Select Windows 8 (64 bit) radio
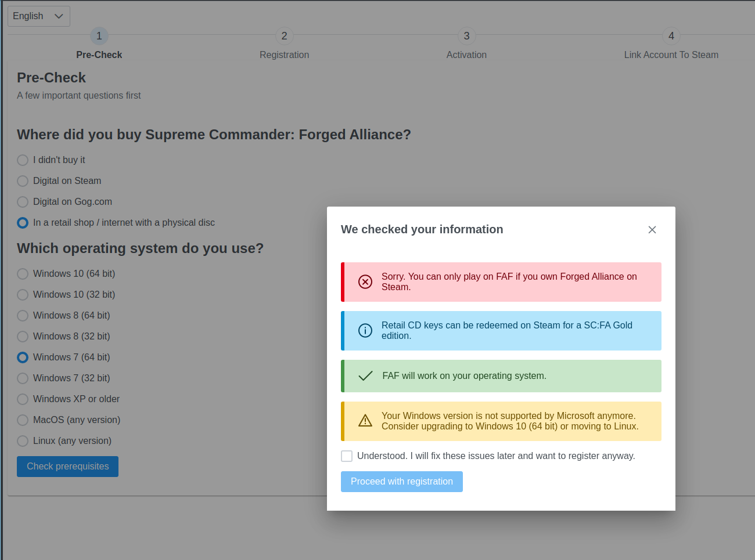 (23, 316)
